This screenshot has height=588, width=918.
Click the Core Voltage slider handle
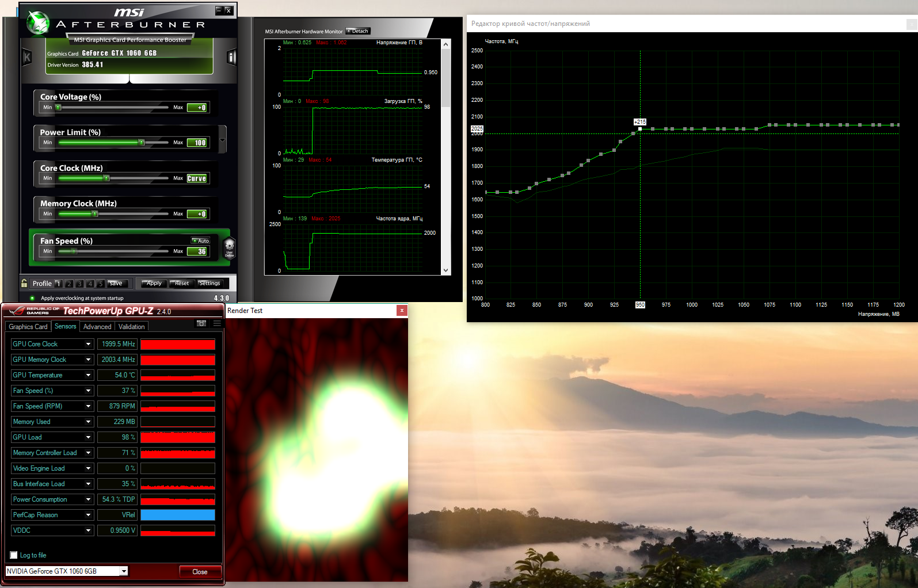coord(58,107)
